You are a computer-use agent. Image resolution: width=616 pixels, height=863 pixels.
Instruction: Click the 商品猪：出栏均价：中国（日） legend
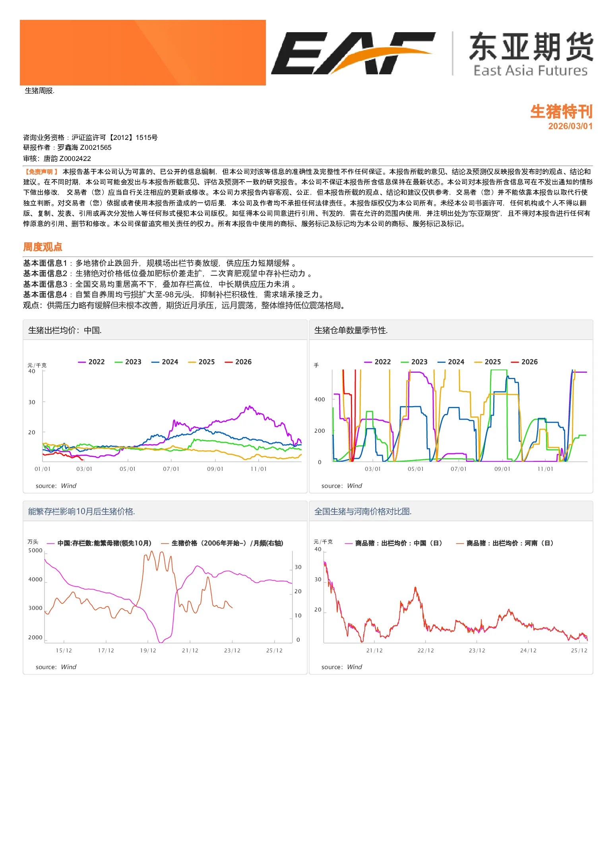click(x=393, y=543)
